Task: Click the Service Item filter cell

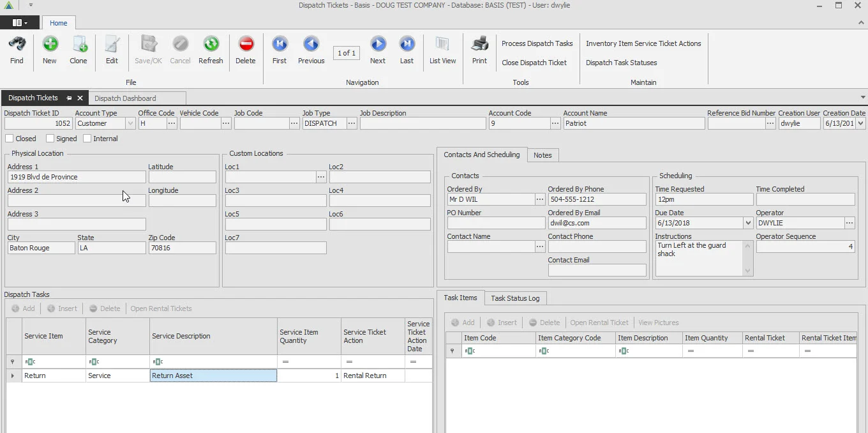Action: pyautogui.click(x=54, y=361)
